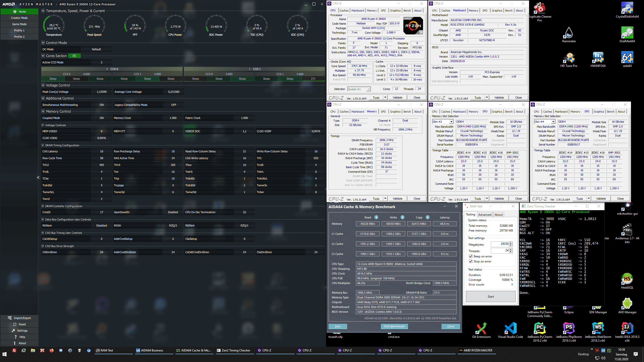Open Bench tab in CPU-Z Mainboard window
644x362 pixels.
(x=509, y=11)
